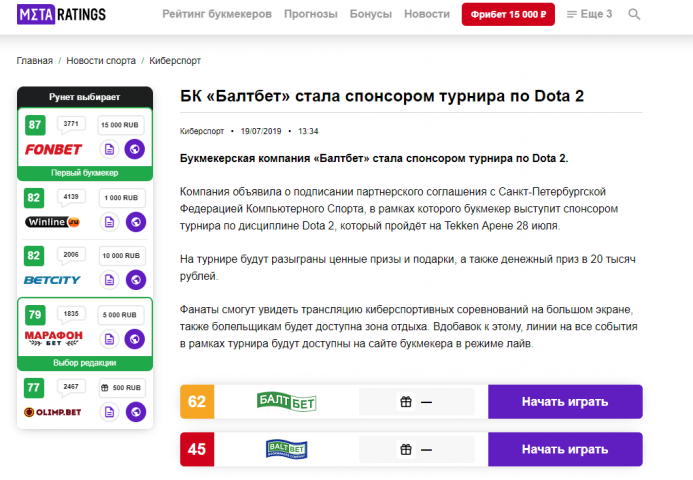This screenshot has width=693, height=480.
Task: Click Olimp.bet rating badge 77
Action: (x=34, y=388)
